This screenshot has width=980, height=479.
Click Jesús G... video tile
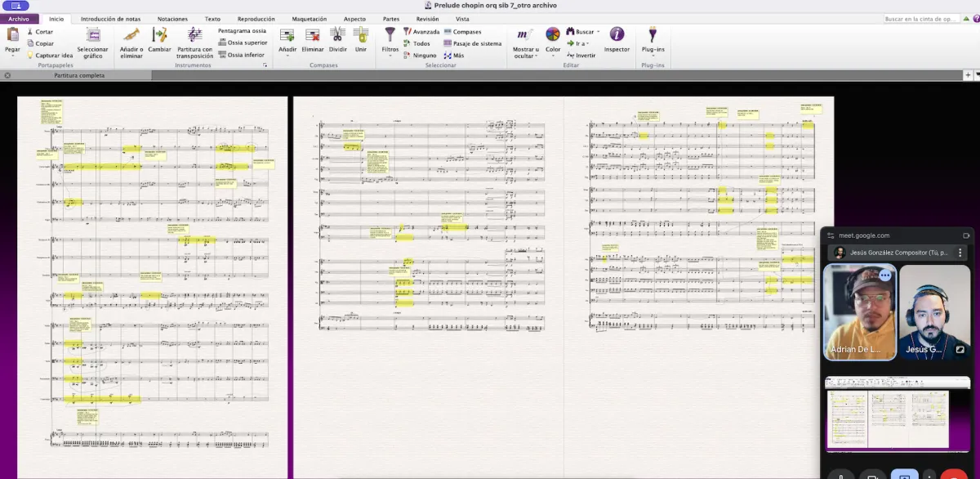[x=935, y=311]
